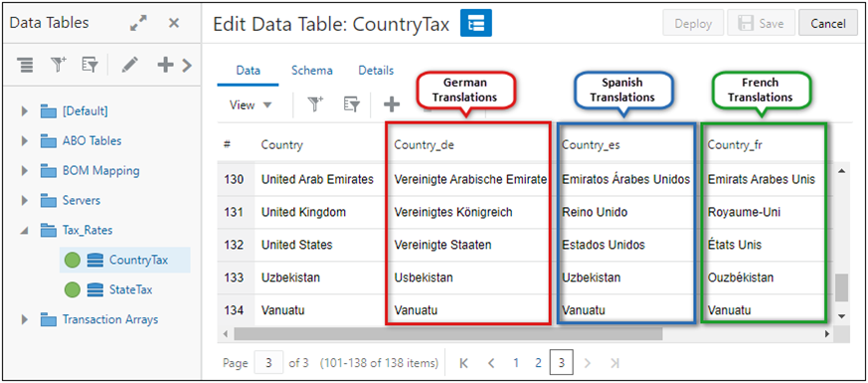Select row number 133
868x383 pixels.
click(x=236, y=278)
